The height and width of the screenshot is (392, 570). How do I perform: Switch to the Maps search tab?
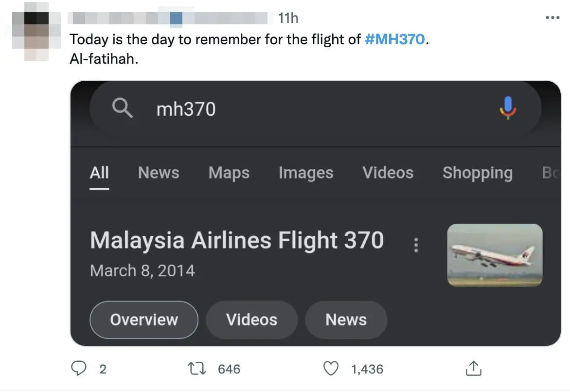pyautogui.click(x=229, y=173)
